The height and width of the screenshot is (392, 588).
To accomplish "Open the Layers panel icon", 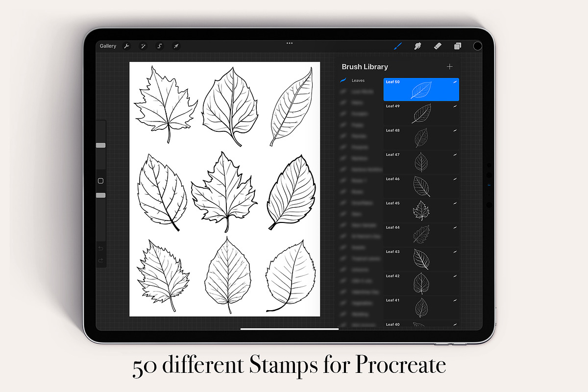I will pyautogui.click(x=458, y=46).
